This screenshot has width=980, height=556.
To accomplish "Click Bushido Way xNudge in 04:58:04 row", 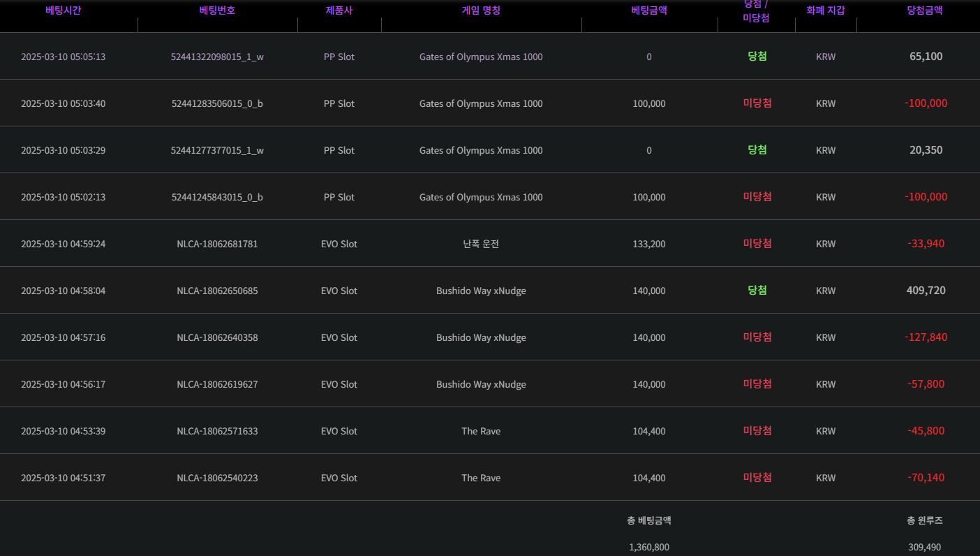I will [481, 291].
